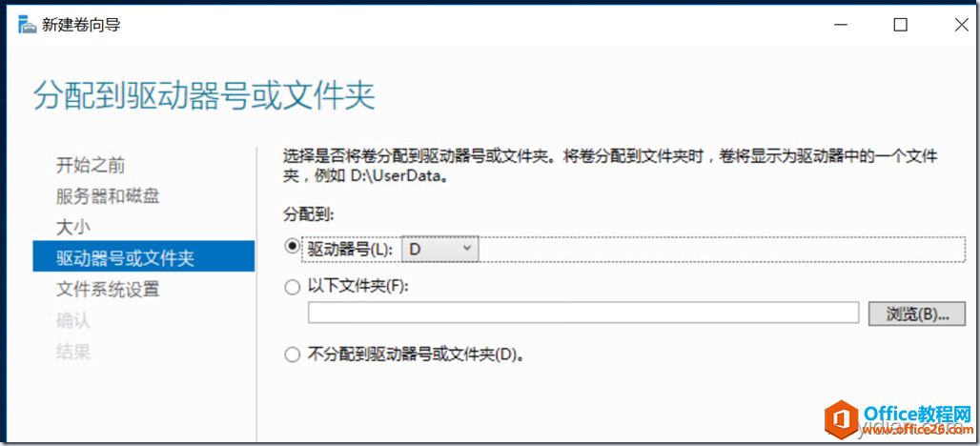Click the New Volume Wizard title bar icon

pyautogui.click(x=27, y=27)
